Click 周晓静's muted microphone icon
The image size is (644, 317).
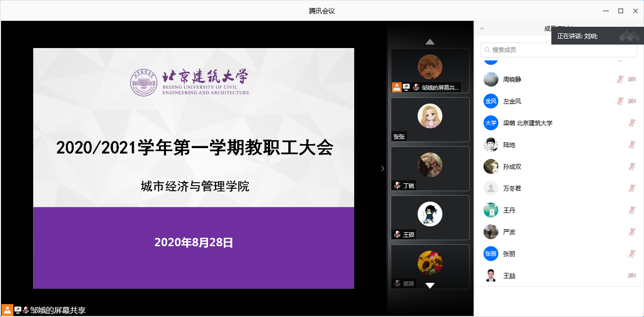[620, 79]
